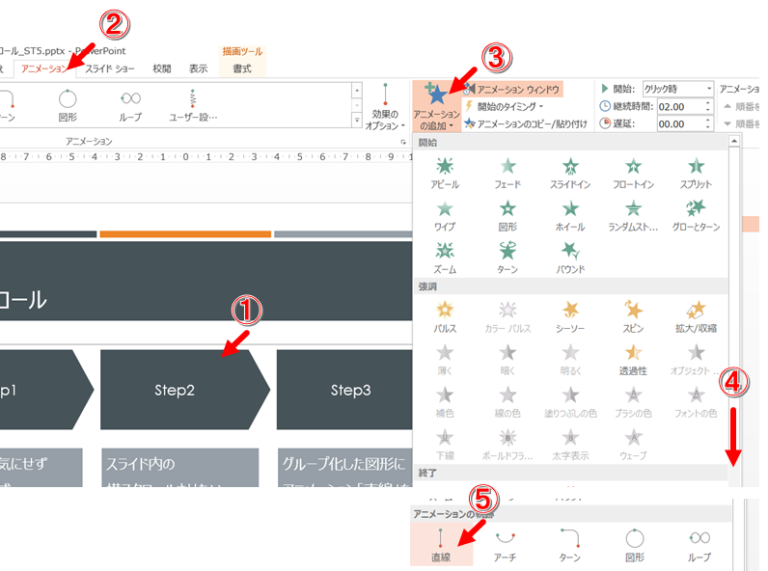Pick the アーチ motion path
The height and width of the screenshot is (571, 768).
tap(506, 543)
